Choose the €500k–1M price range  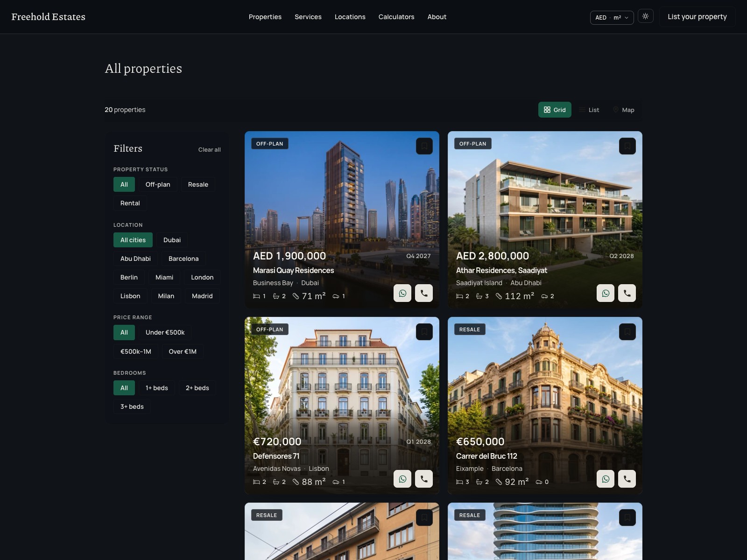[136, 351]
